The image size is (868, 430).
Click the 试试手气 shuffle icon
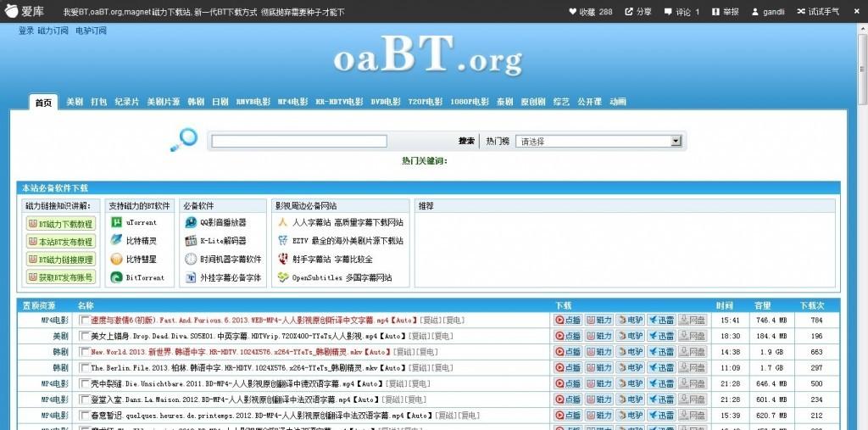[x=801, y=11]
